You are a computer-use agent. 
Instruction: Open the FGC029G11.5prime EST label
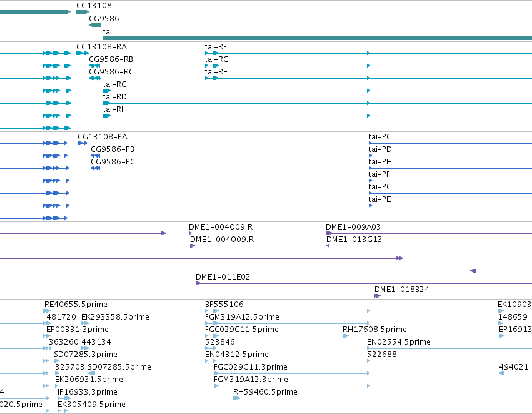point(242,330)
